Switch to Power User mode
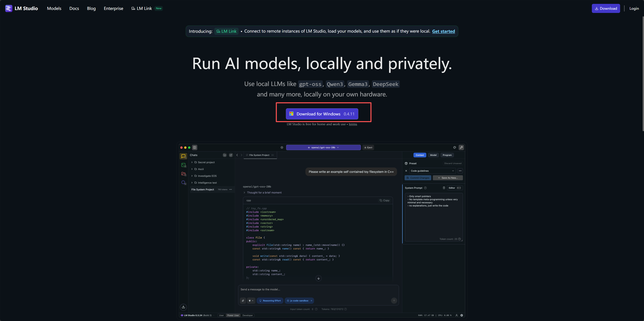This screenshot has width=644, height=321. [x=233, y=315]
